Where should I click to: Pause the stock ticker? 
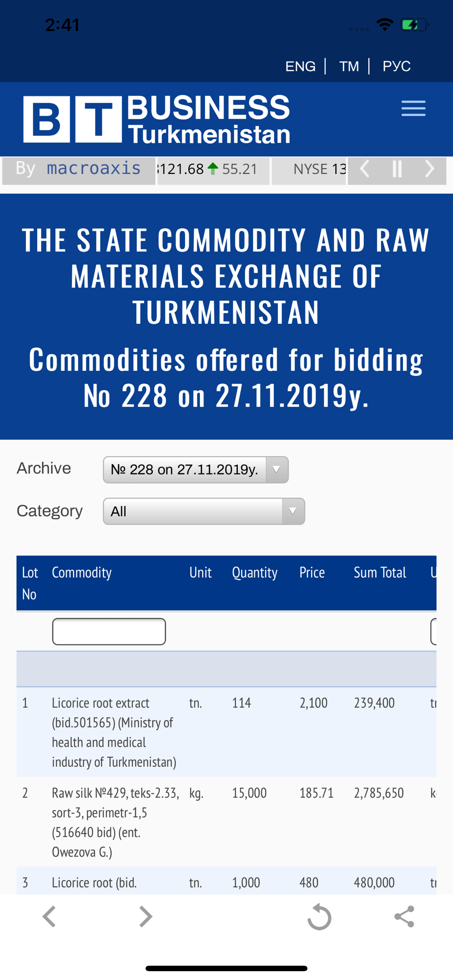(397, 169)
